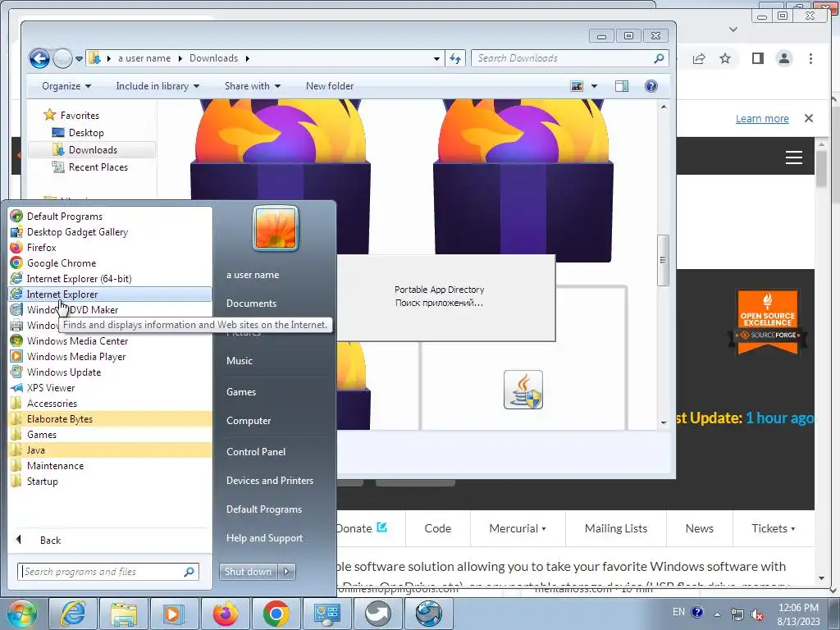Open Windows Update entry

110,372
